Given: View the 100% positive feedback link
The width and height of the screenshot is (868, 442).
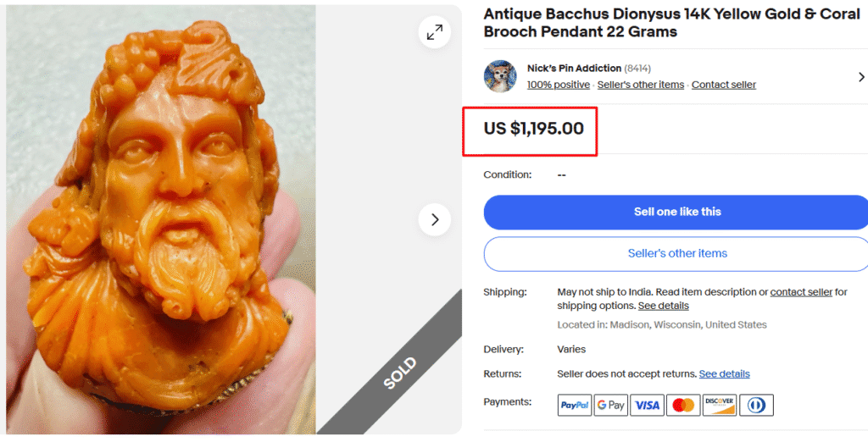Looking at the screenshot, I should click(x=558, y=85).
